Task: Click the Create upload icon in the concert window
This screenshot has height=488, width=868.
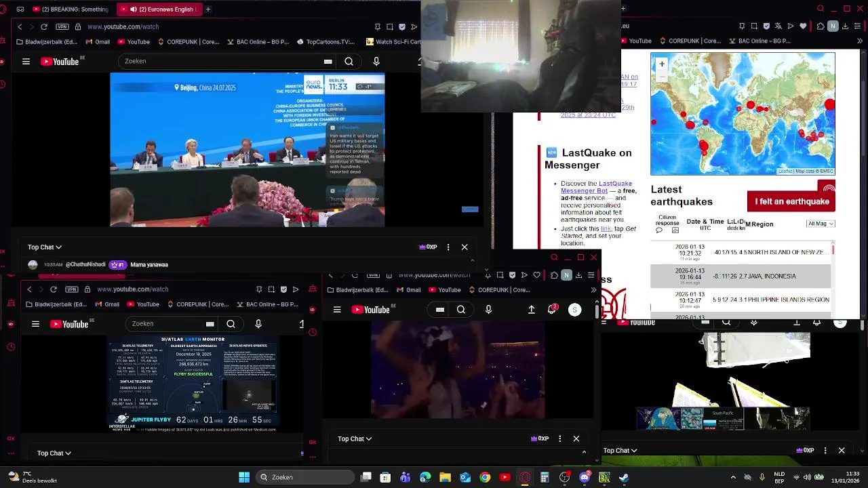Action: pos(532,310)
